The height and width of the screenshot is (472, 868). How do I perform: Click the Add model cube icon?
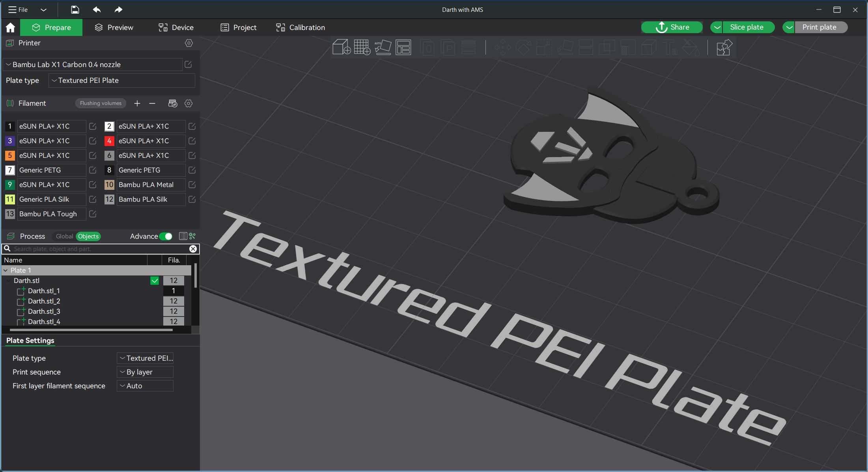pos(342,47)
